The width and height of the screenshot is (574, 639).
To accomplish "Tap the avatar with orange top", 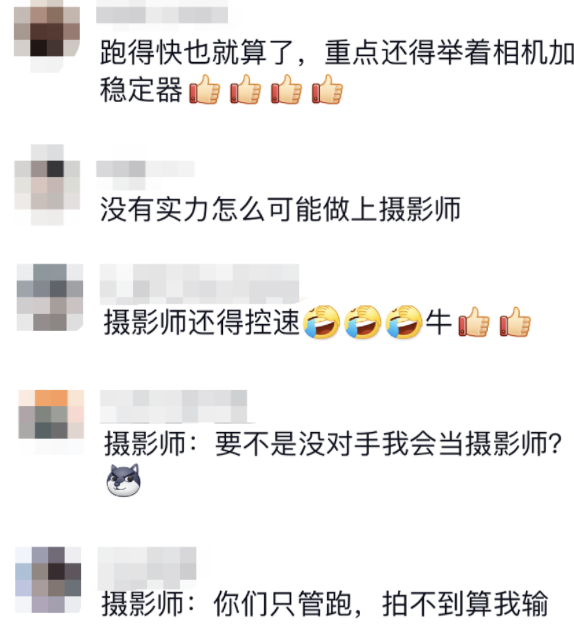I will 51,422.
